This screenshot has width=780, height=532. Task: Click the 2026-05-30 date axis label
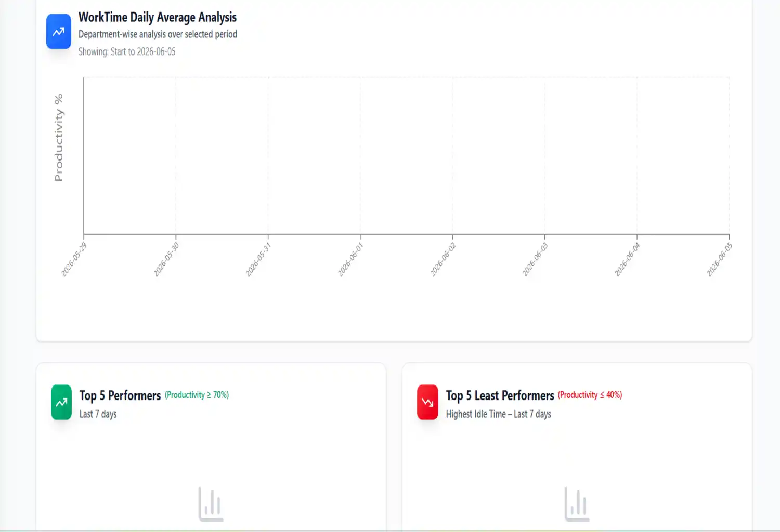(x=166, y=259)
